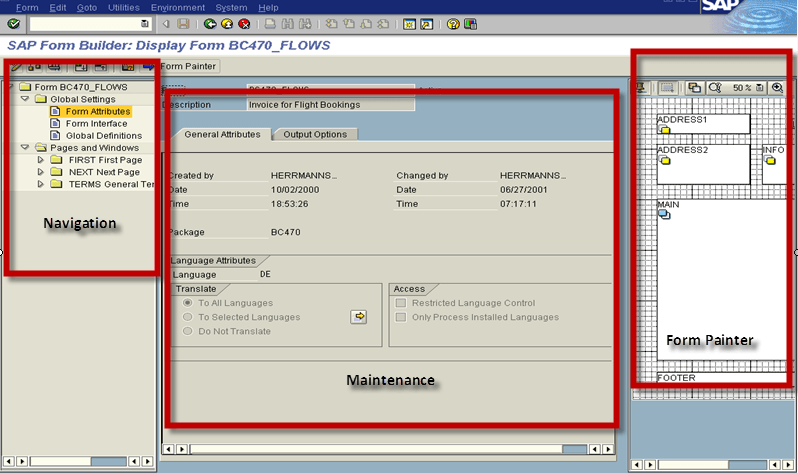Viewport: 798px width, 473px height.
Task: Select Form Interface in the navigation tree
Action: click(x=96, y=123)
